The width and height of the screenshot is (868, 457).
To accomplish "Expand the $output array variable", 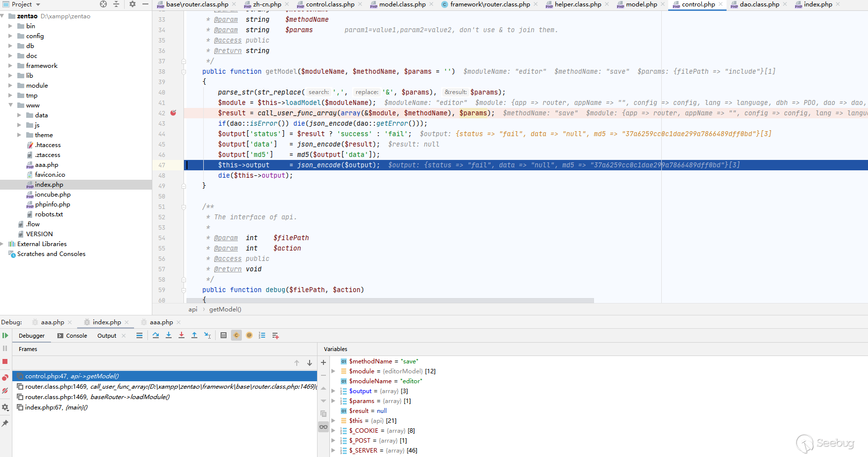I will point(333,391).
